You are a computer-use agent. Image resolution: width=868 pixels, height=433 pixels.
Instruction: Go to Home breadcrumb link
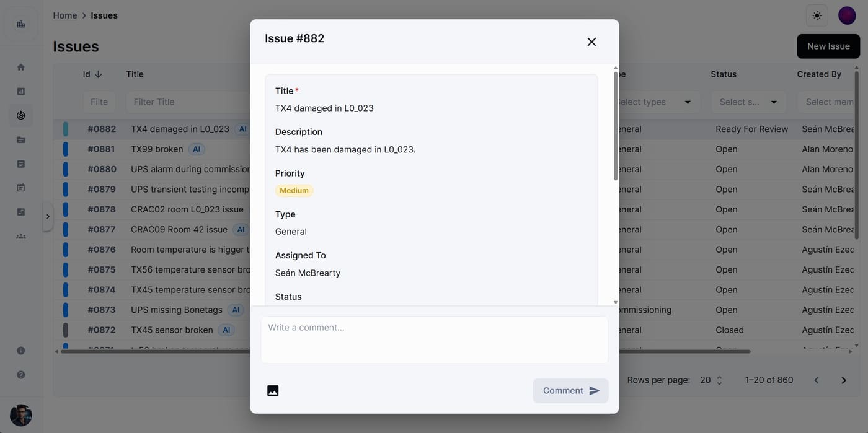[65, 15]
